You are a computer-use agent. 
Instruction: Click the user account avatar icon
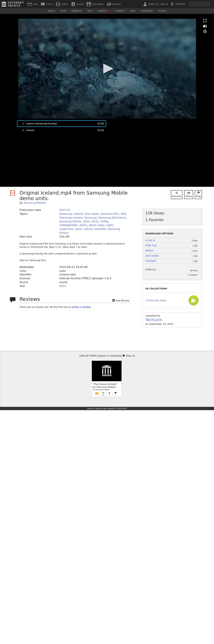coord(145,4)
